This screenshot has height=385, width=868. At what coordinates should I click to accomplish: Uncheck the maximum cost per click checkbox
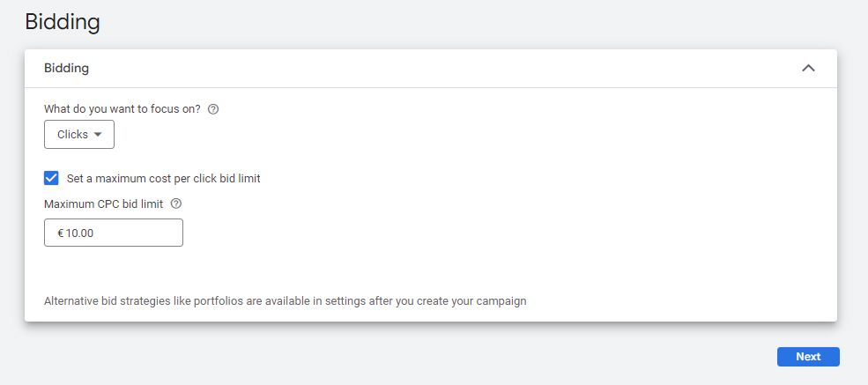pyautogui.click(x=51, y=178)
